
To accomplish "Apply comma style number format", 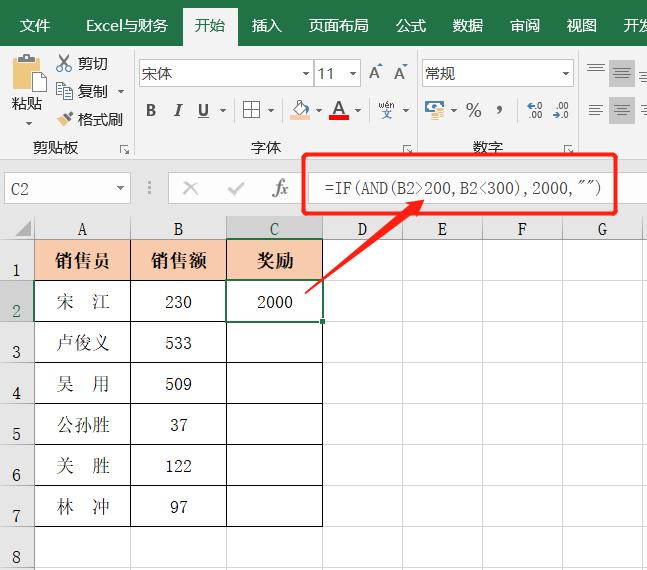I will pyautogui.click(x=499, y=110).
